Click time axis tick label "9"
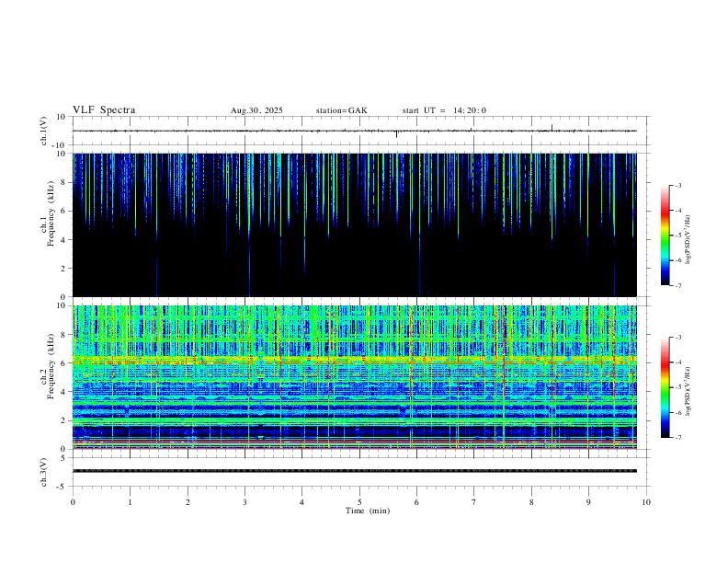The width and height of the screenshot is (728, 563). pyautogui.click(x=588, y=502)
